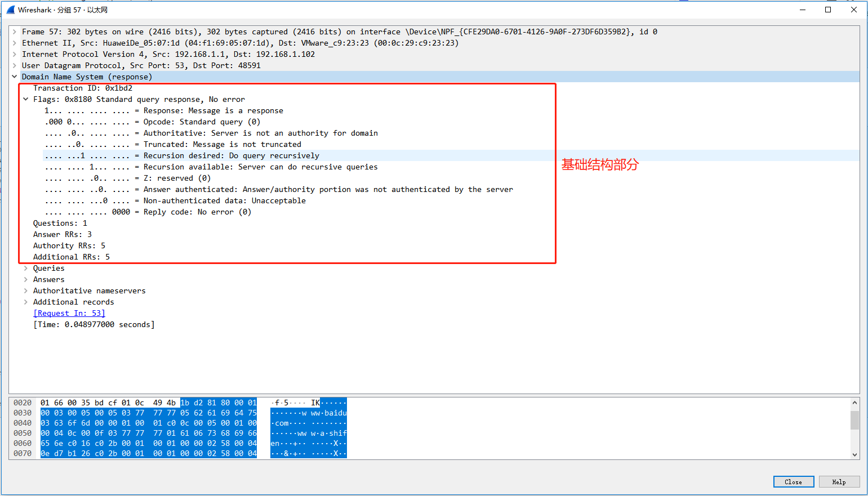Image resolution: width=868 pixels, height=496 pixels.
Task: Expand the Answers section
Action: pyautogui.click(x=26, y=280)
